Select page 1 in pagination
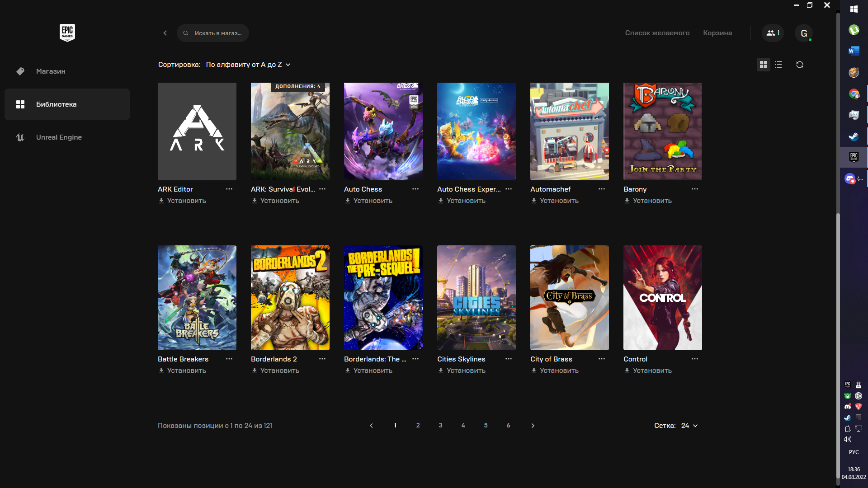Viewport: 868px width, 488px height. click(395, 426)
